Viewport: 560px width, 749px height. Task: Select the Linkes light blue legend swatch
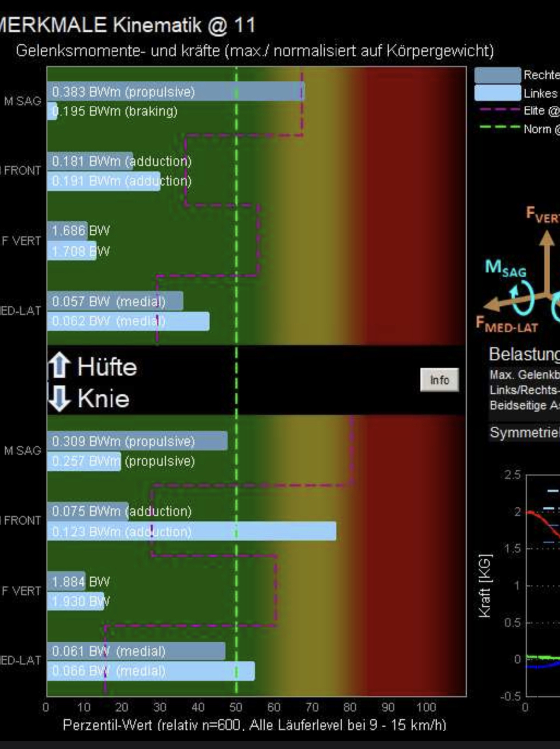[x=497, y=93]
